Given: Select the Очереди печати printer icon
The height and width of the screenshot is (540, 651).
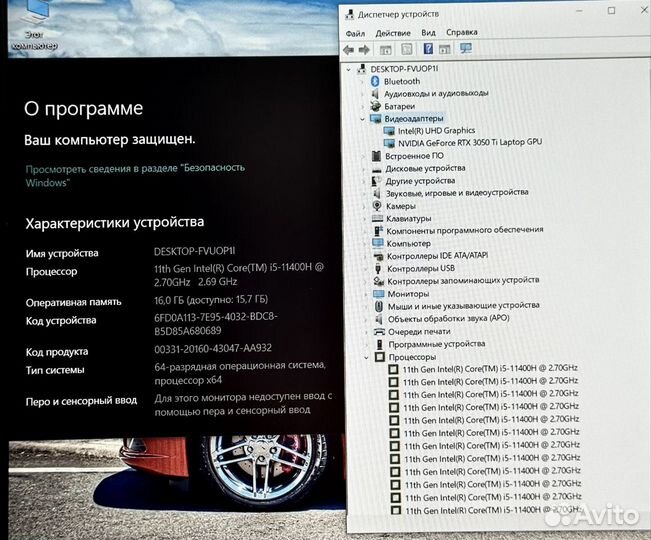Looking at the screenshot, I should click(x=379, y=332).
